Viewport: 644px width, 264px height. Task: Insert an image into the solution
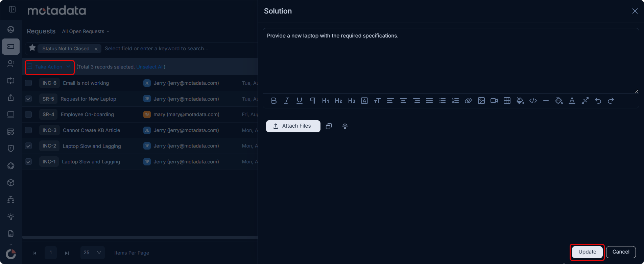pos(481,101)
